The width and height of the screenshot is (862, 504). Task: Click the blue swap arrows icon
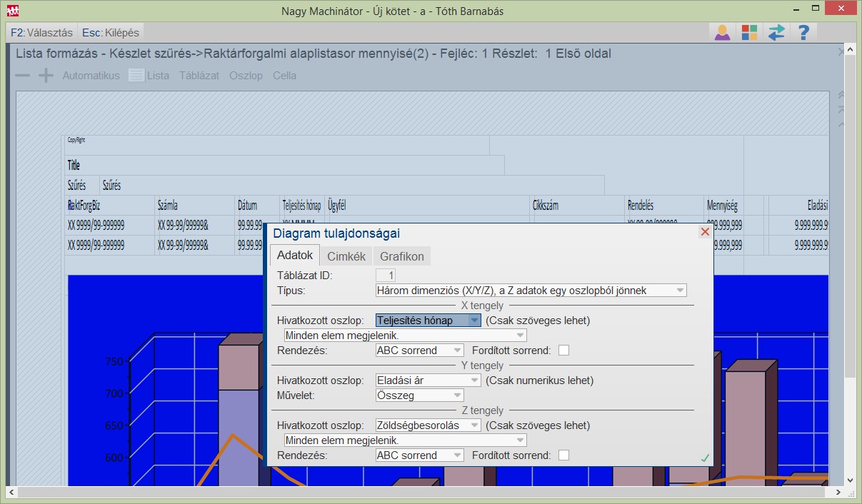click(x=776, y=33)
